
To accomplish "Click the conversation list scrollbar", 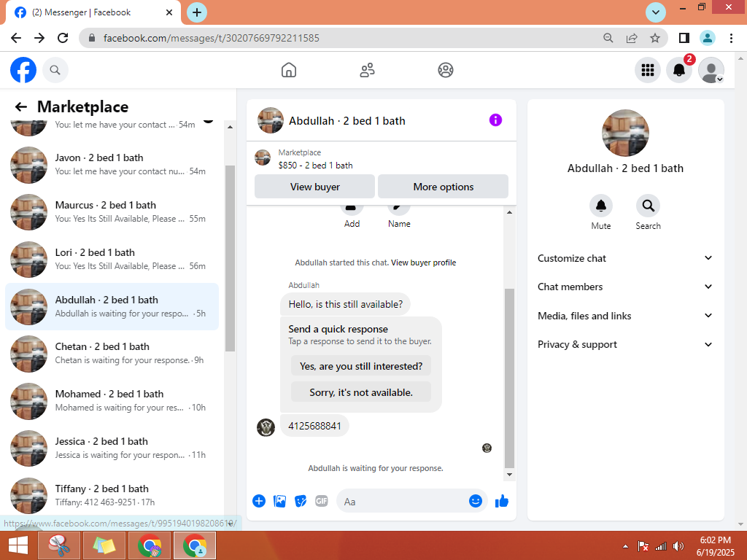I will tap(230, 258).
